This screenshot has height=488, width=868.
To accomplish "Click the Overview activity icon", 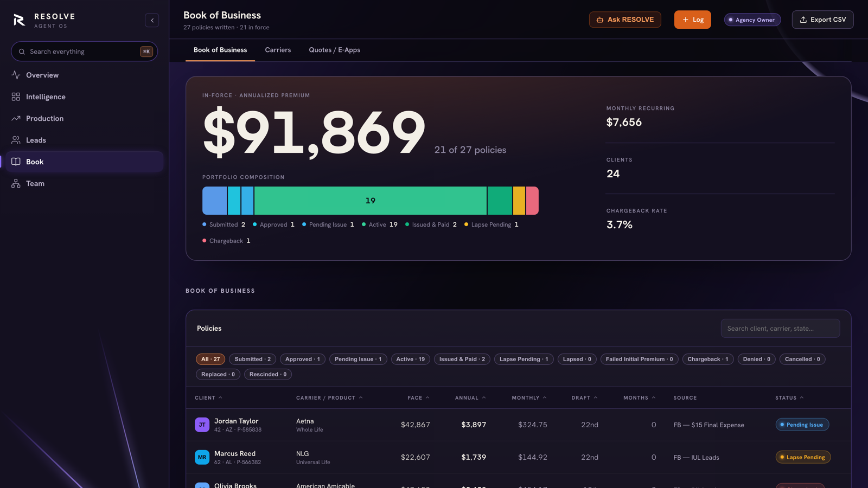I will [x=16, y=75].
